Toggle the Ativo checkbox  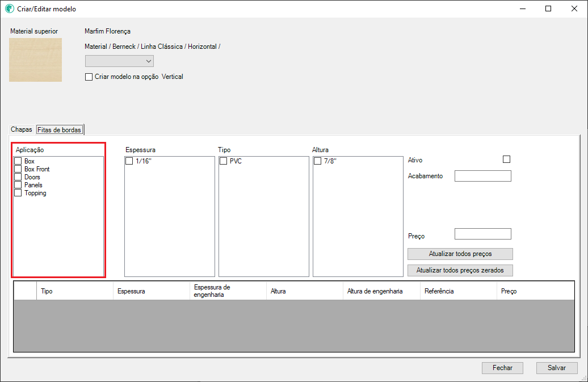click(x=507, y=159)
